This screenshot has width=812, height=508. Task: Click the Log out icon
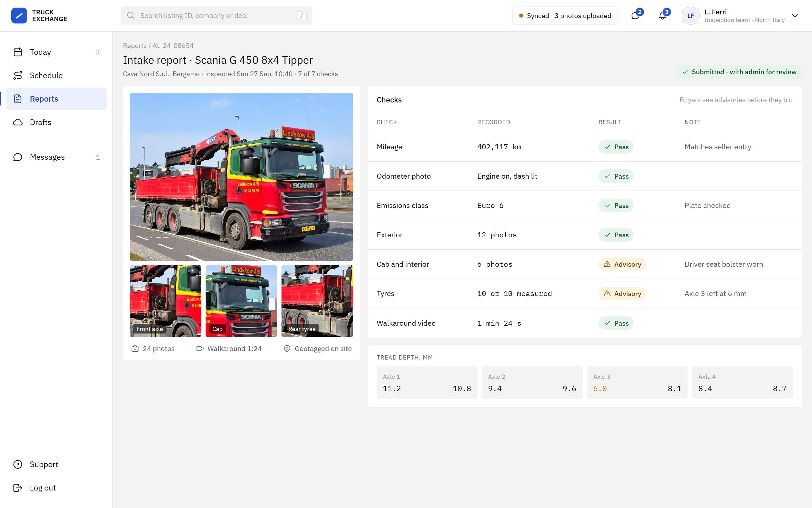click(x=18, y=488)
